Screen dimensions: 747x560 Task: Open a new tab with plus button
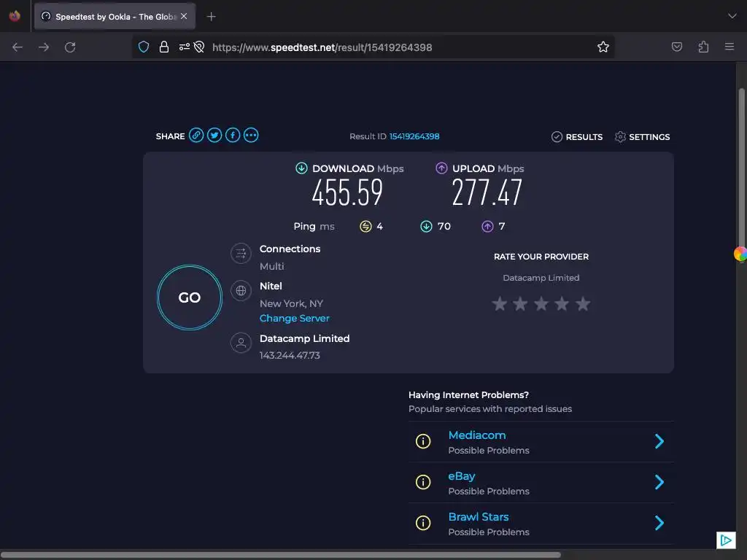pyautogui.click(x=211, y=17)
